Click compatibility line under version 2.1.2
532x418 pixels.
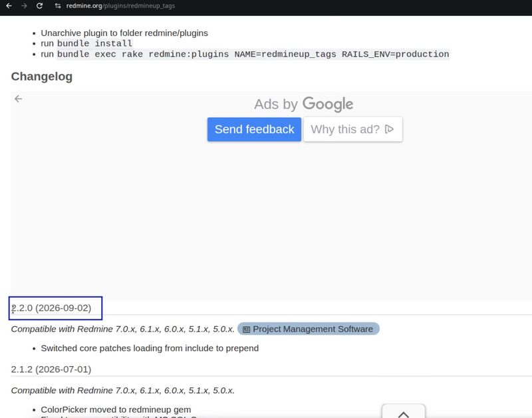pyautogui.click(x=123, y=391)
